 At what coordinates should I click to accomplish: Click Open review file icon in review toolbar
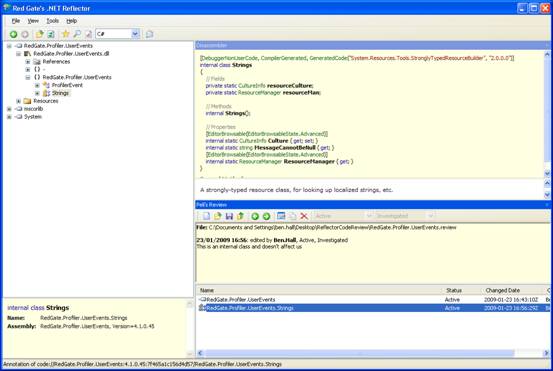click(x=218, y=216)
